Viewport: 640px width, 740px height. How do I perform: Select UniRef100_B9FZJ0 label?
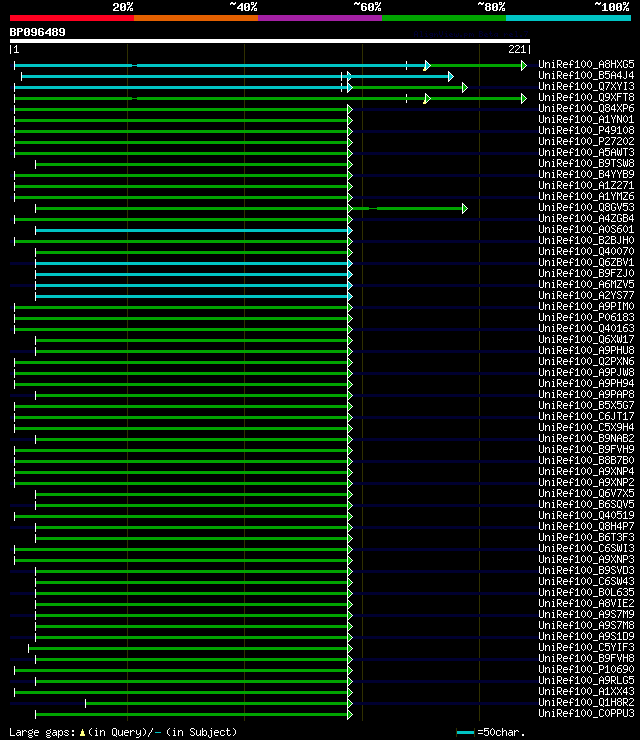click(x=586, y=273)
